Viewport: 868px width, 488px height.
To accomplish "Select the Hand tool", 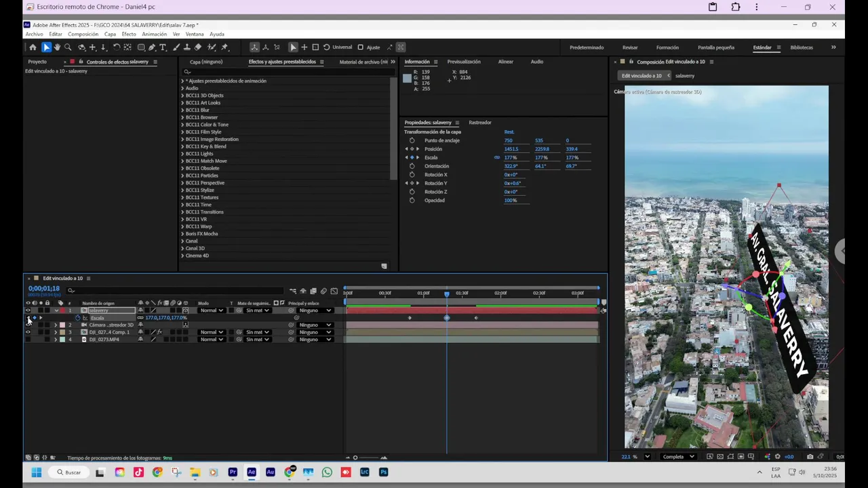I will [57, 47].
